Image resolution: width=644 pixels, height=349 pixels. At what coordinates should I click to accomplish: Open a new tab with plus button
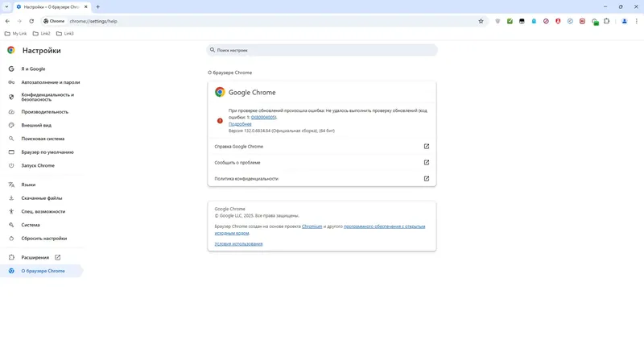[x=97, y=7]
